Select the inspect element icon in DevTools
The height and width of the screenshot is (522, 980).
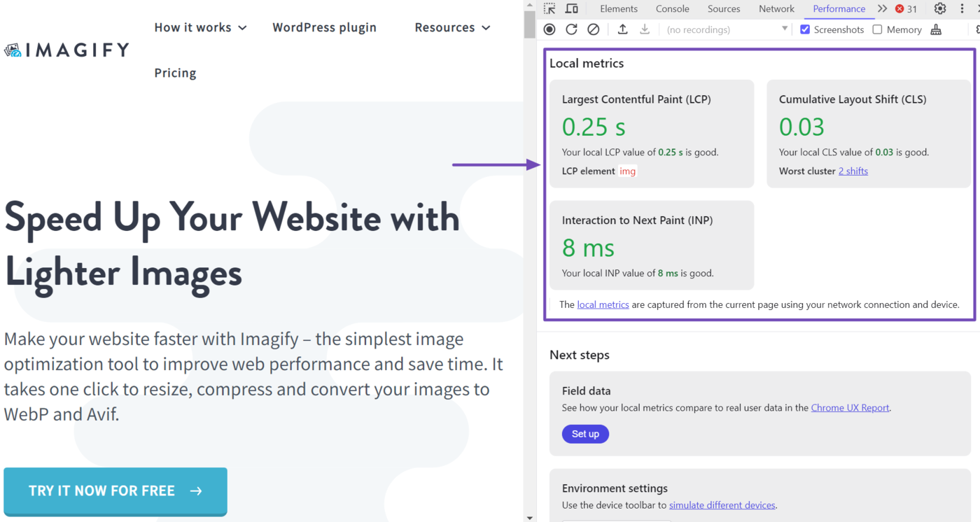point(549,8)
